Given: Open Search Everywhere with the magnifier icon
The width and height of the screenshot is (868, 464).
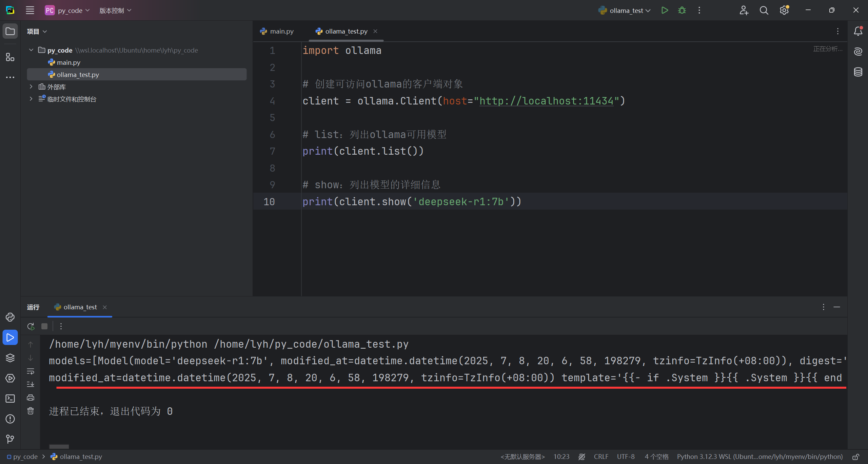Looking at the screenshot, I should point(764,10).
